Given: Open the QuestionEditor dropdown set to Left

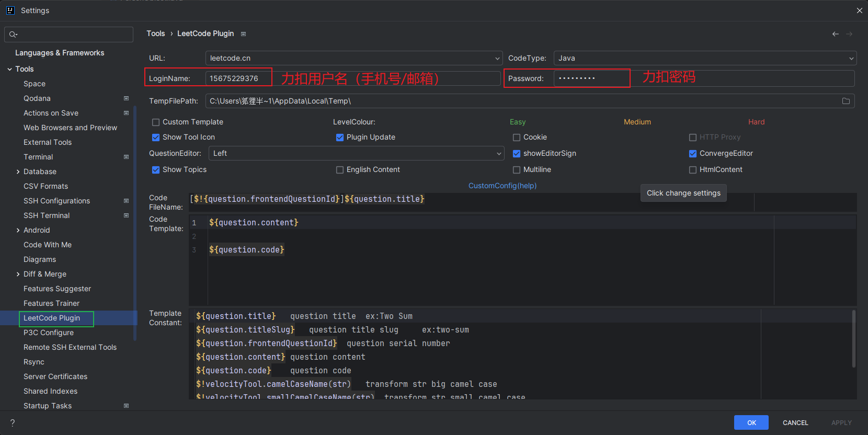Looking at the screenshot, I should (357, 153).
